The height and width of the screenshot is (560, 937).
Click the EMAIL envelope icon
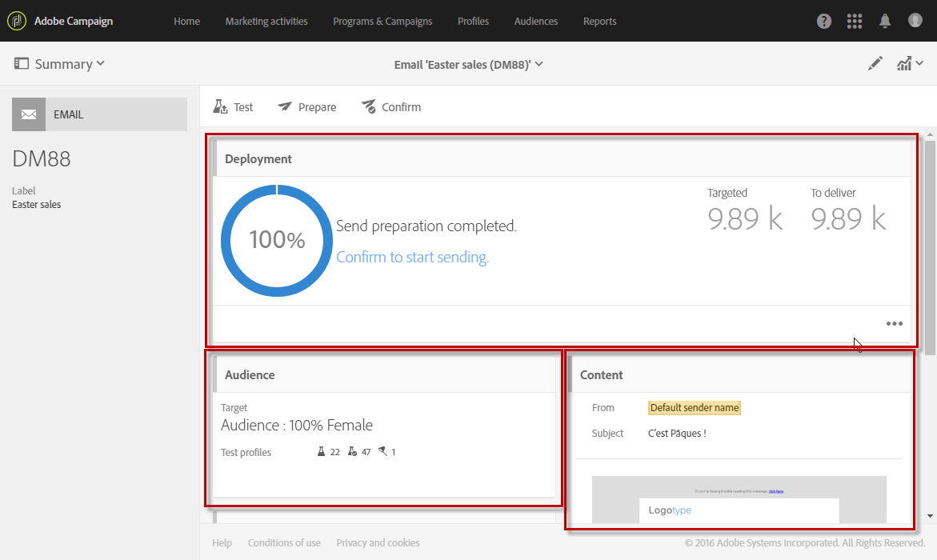pyautogui.click(x=29, y=114)
